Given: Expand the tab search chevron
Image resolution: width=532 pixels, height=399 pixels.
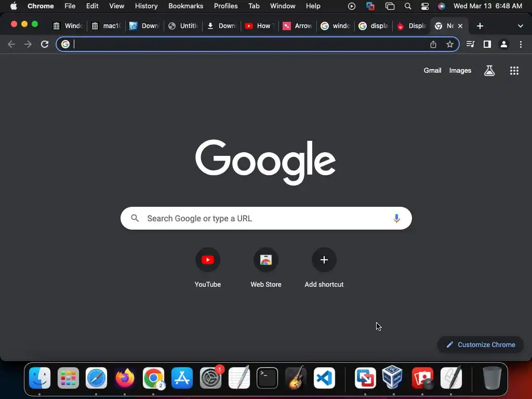Looking at the screenshot, I should 521,26.
